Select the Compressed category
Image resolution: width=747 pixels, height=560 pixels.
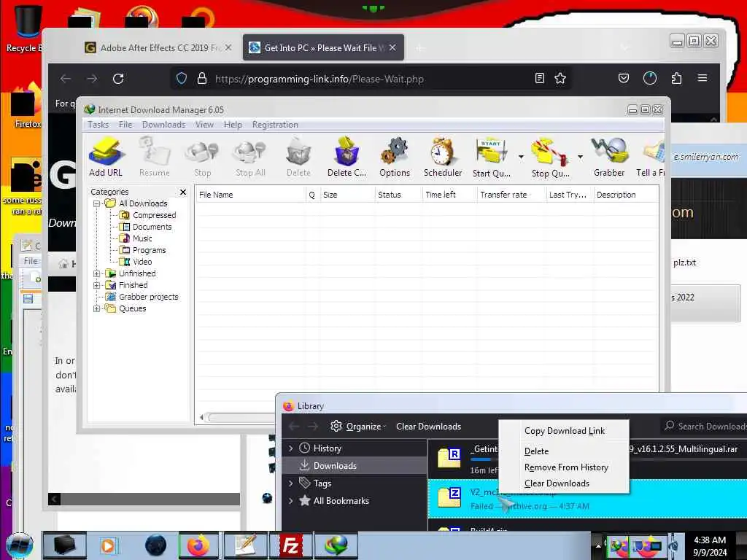154,215
